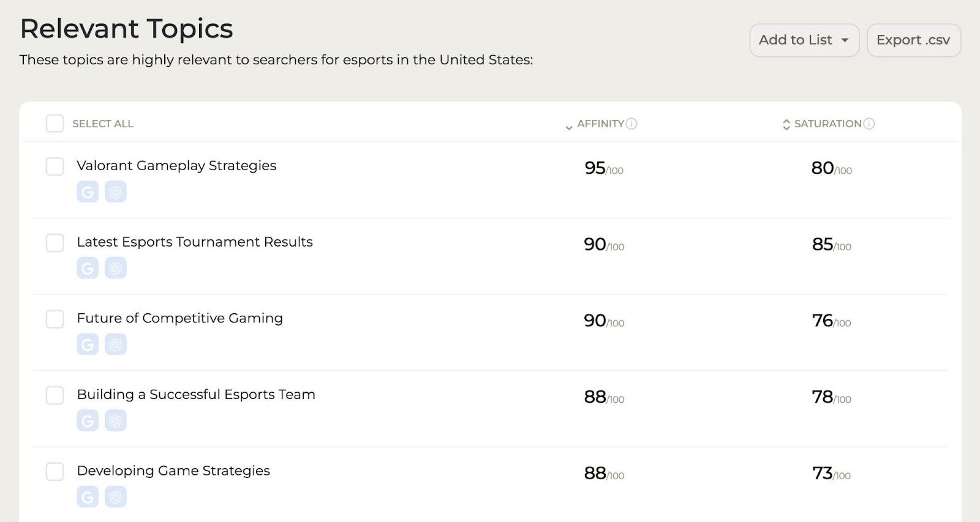Open the Future of Competitive Gaming topic
This screenshot has width=980, height=522.
179,318
